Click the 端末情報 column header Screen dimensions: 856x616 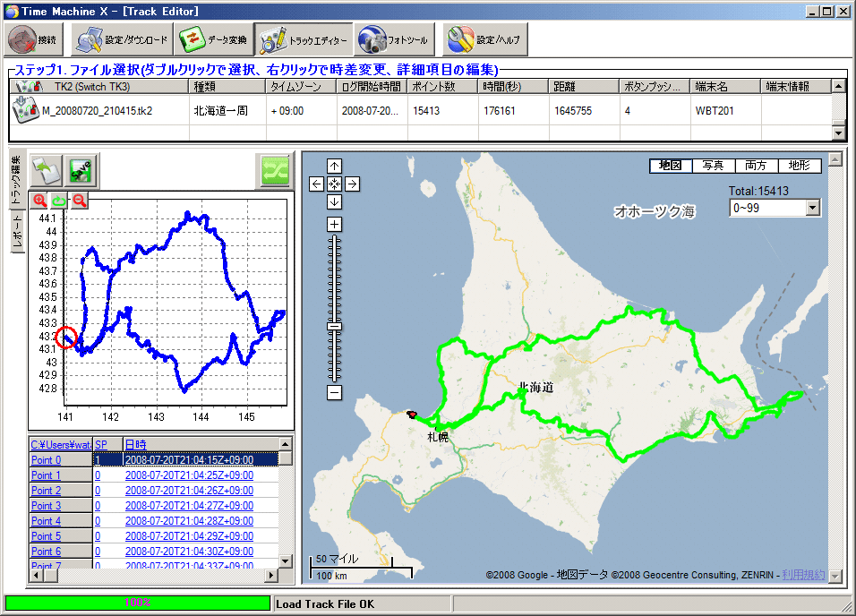(x=795, y=86)
